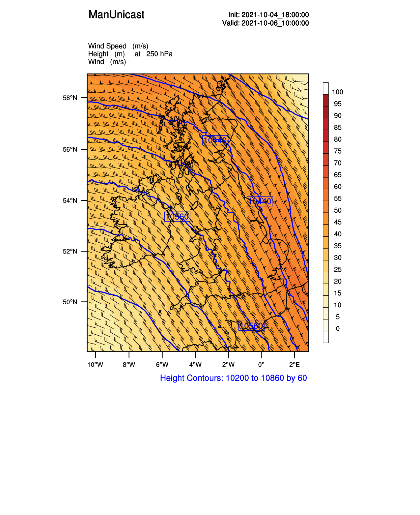Click the 65 value on the colour bar
This screenshot has width=420, height=515.
pyautogui.click(x=338, y=175)
